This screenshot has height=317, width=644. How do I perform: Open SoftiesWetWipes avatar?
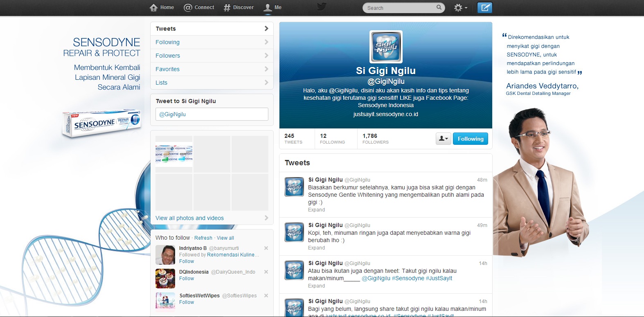(x=165, y=302)
